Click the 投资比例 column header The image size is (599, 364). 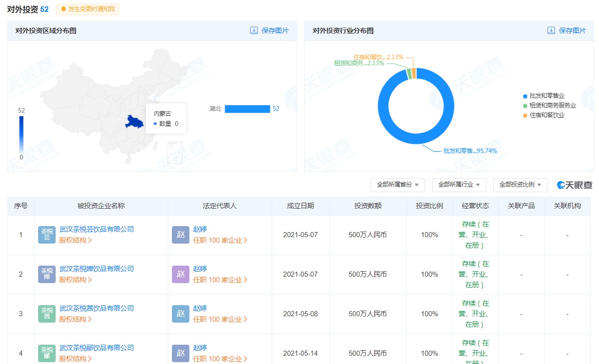(429, 206)
